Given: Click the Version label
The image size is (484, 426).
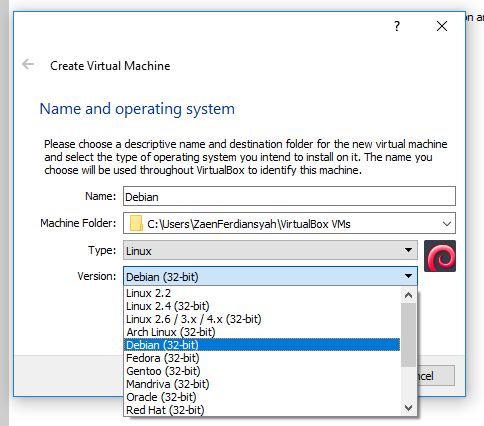Looking at the screenshot, I should [x=97, y=276].
